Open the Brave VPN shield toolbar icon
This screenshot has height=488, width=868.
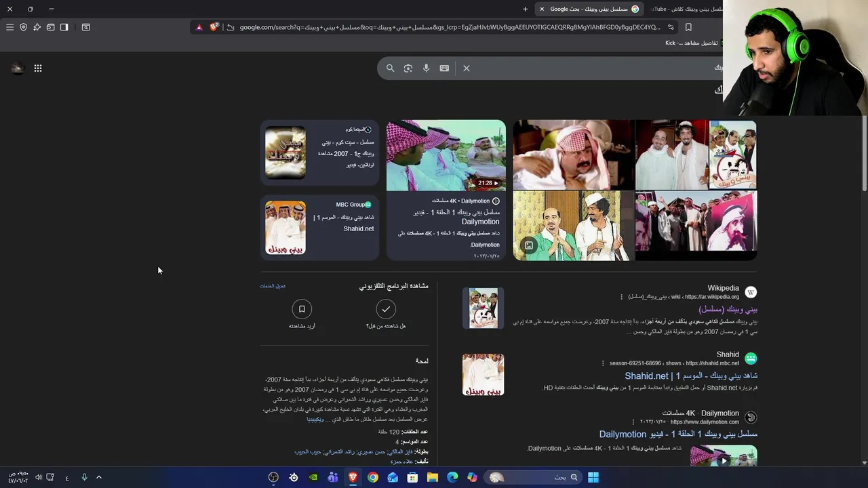point(23,27)
